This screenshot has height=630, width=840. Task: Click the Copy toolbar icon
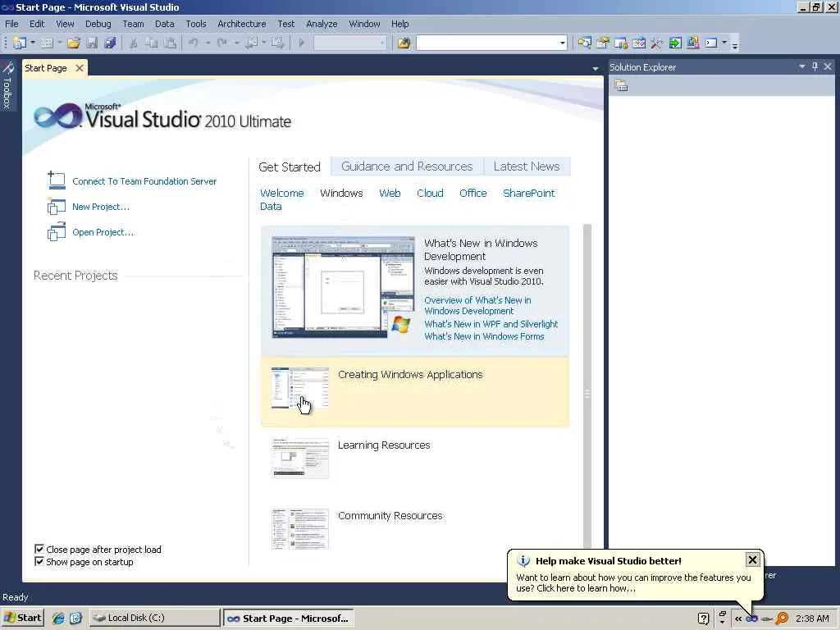[x=152, y=43]
